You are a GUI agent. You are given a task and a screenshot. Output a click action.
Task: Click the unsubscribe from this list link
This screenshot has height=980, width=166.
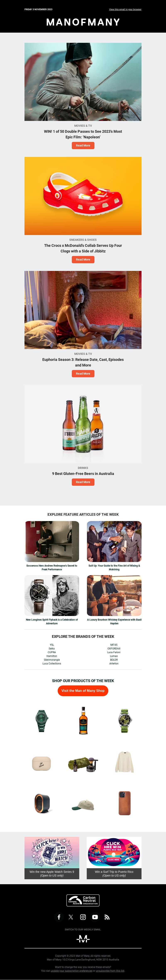110,971
